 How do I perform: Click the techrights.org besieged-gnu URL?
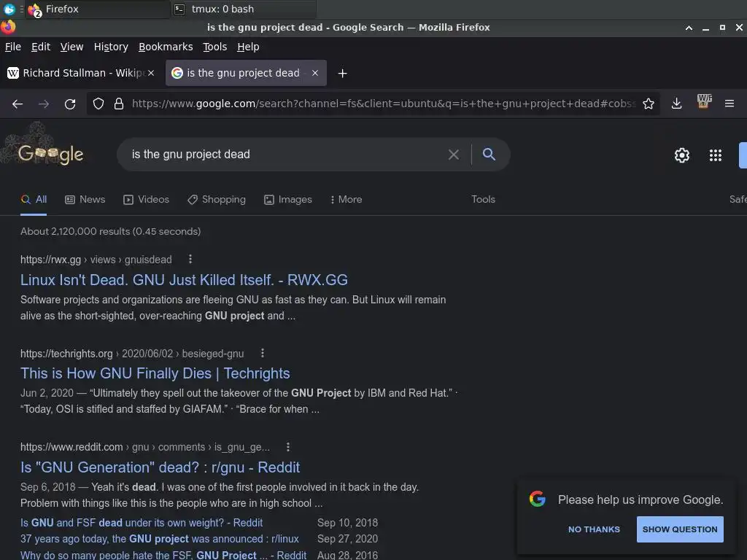(x=132, y=354)
